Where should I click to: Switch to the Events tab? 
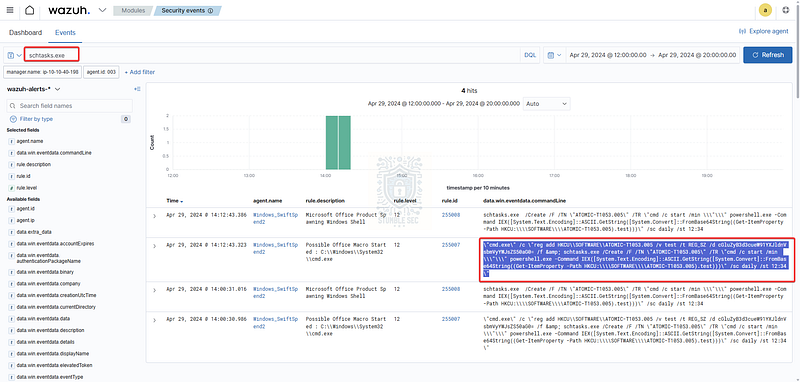click(x=65, y=32)
